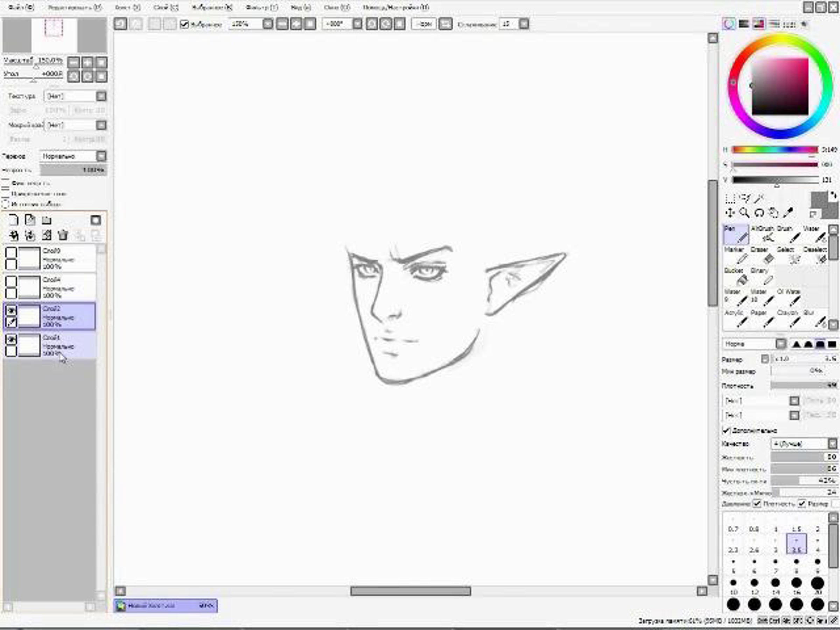Viewport: 840px width, 630px height.
Task: Select the magnifier zoom tool
Action: (744, 213)
